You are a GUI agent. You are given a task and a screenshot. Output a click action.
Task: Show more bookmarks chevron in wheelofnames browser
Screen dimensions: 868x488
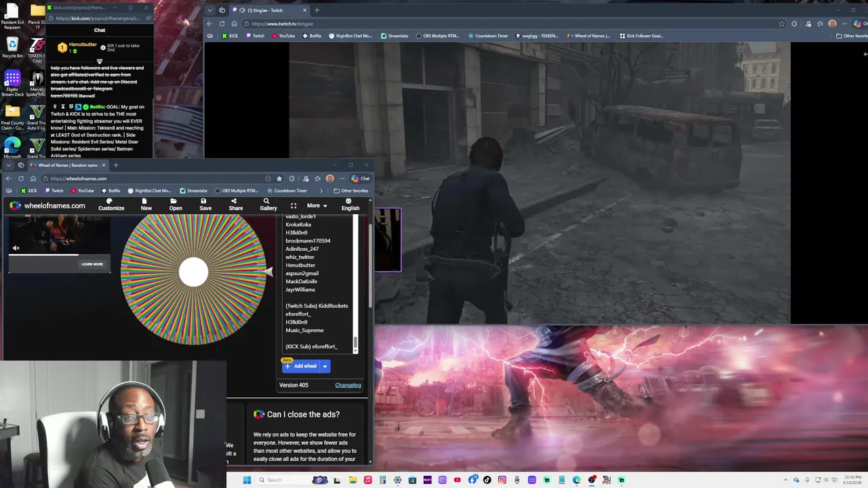(x=321, y=190)
